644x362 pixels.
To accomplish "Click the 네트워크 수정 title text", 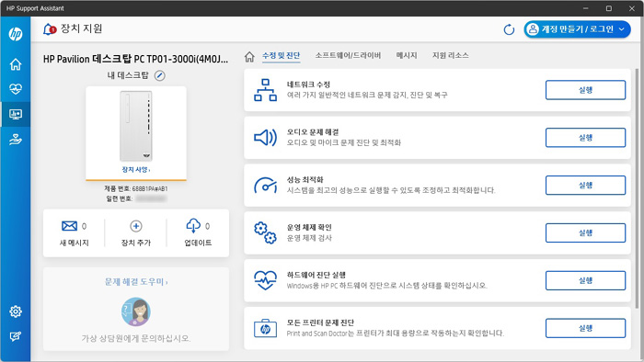I will pos(308,85).
